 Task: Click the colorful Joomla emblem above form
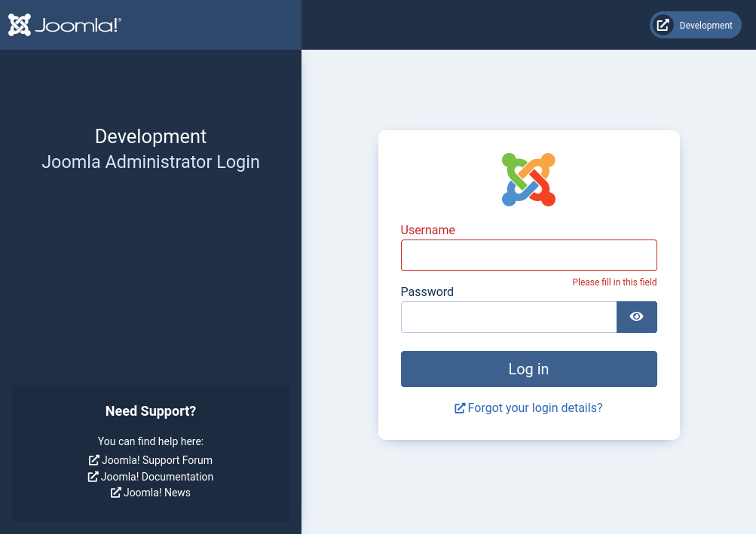pyautogui.click(x=528, y=179)
